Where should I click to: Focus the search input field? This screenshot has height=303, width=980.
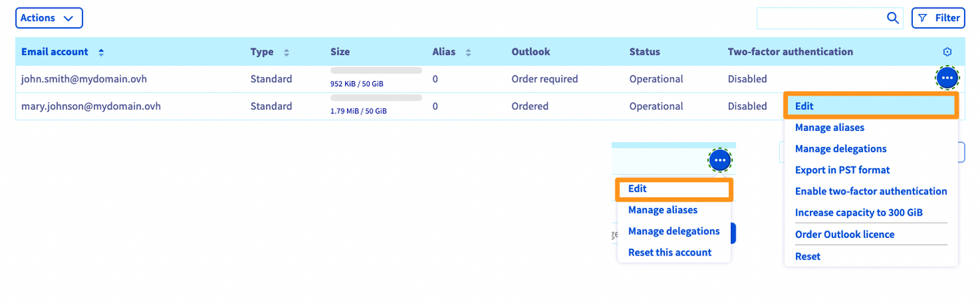click(820, 18)
